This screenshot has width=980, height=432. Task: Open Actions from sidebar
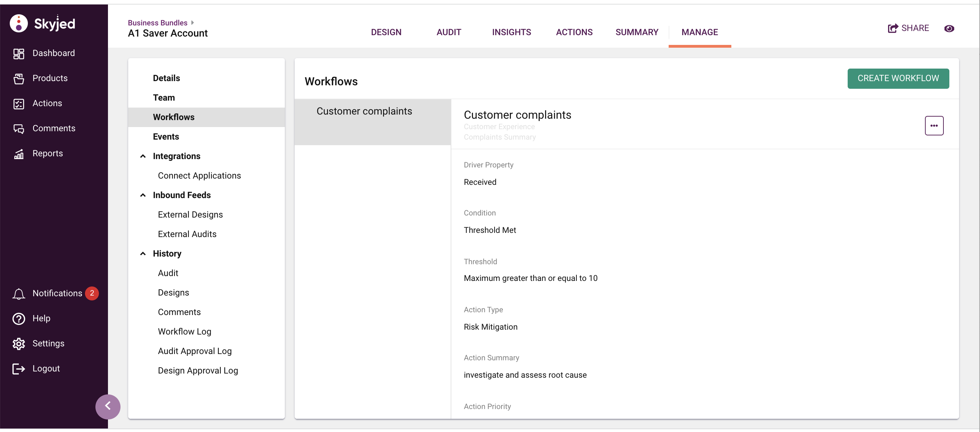[47, 102]
